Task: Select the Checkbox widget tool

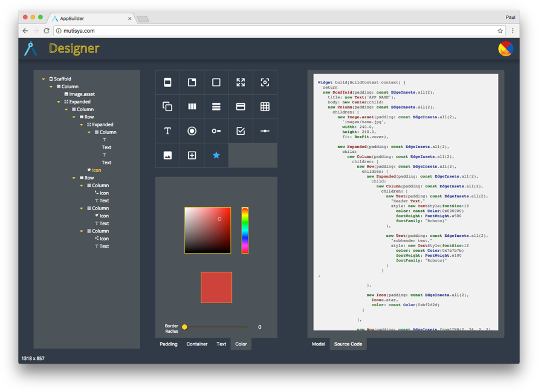Action: click(241, 130)
